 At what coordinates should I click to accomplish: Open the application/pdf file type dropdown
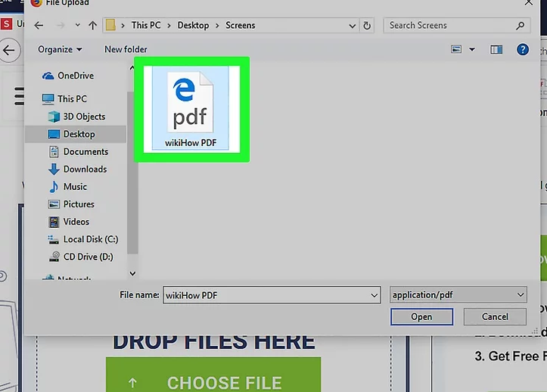pos(458,295)
